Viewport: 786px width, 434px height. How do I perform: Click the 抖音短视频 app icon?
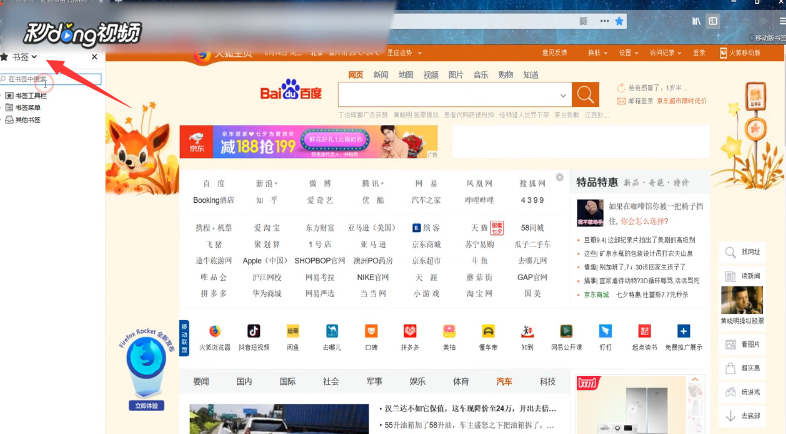click(254, 331)
